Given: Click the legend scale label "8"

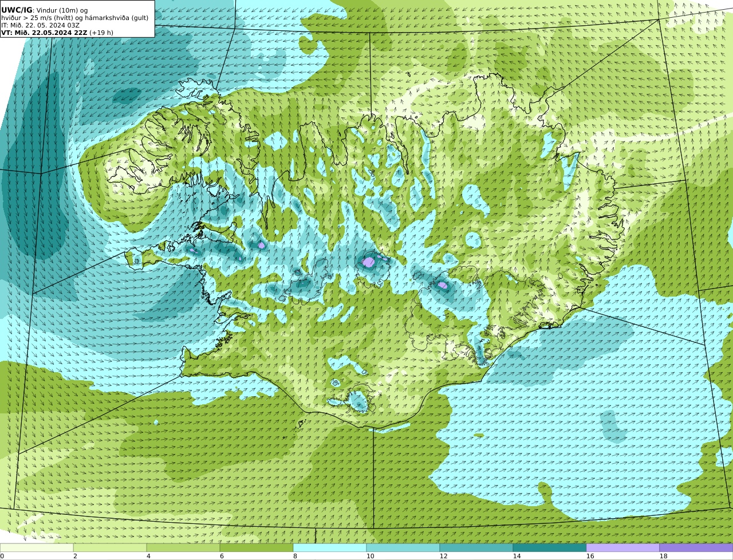Looking at the screenshot, I should point(295,556).
